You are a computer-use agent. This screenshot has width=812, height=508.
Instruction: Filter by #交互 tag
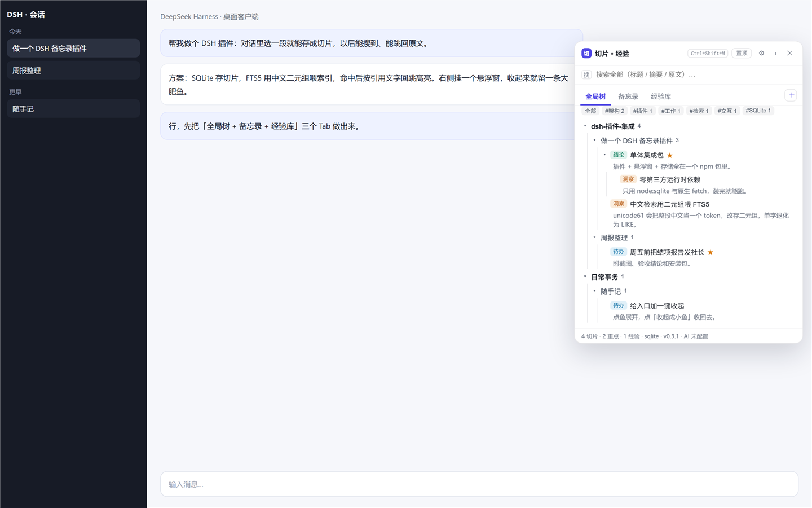tap(727, 111)
